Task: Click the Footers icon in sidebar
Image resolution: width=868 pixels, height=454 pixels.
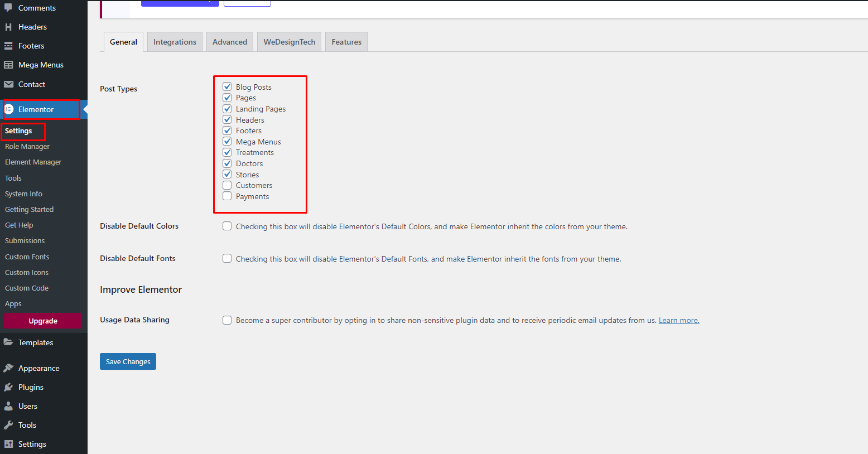Action: pyautogui.click(x=8, y=46)
